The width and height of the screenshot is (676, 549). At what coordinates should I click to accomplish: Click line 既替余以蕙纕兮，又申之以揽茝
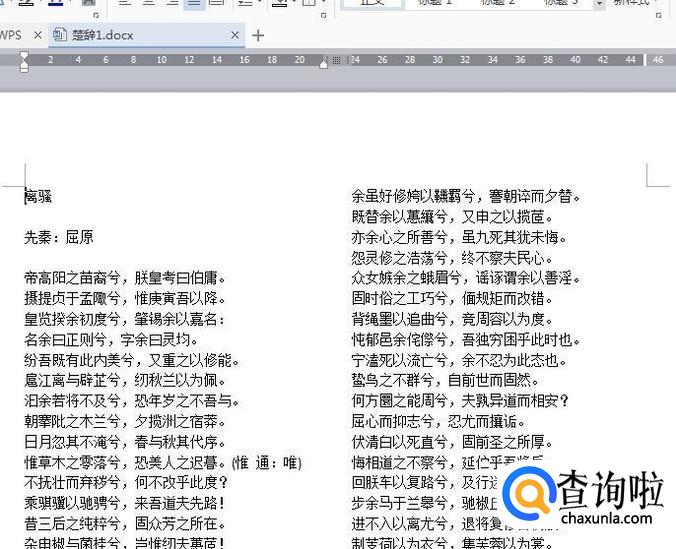point(453,217)
